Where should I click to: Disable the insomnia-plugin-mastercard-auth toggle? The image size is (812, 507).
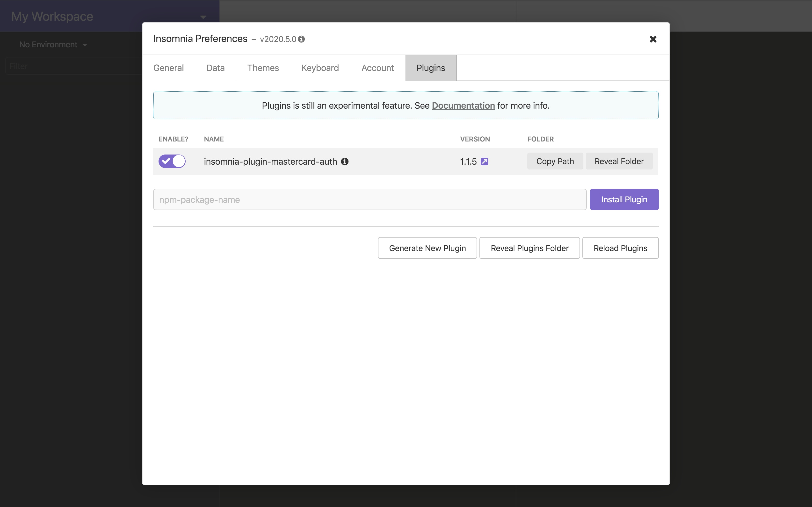[172, 161]
